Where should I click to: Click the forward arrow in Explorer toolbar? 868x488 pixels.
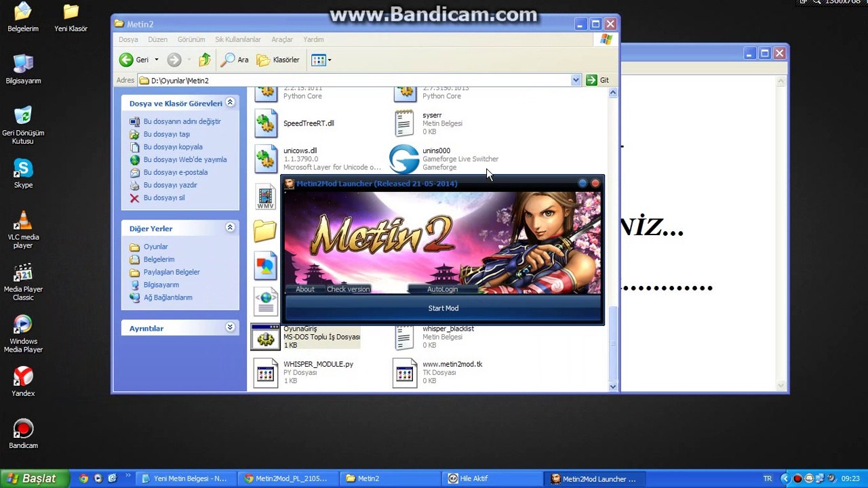(174, 60)
